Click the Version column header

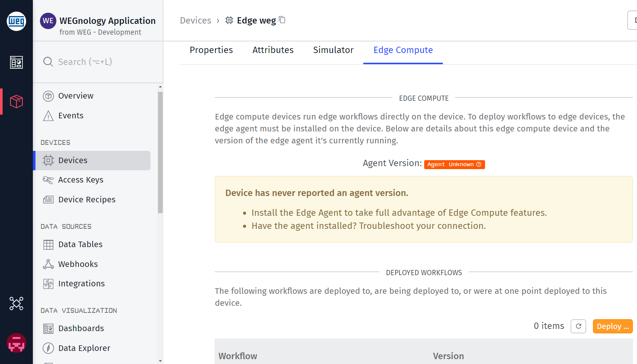tap(448, 356)
